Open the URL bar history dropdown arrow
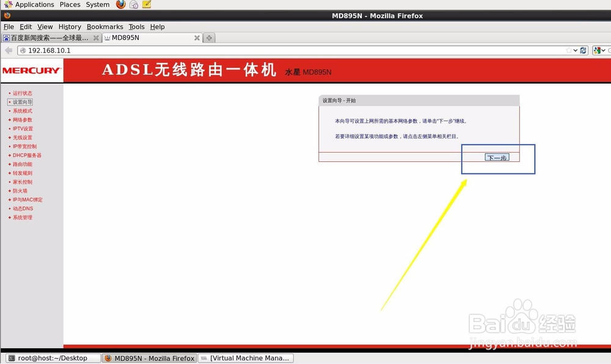The height and width of the screenshot is (364, 611). pos(576,51)
